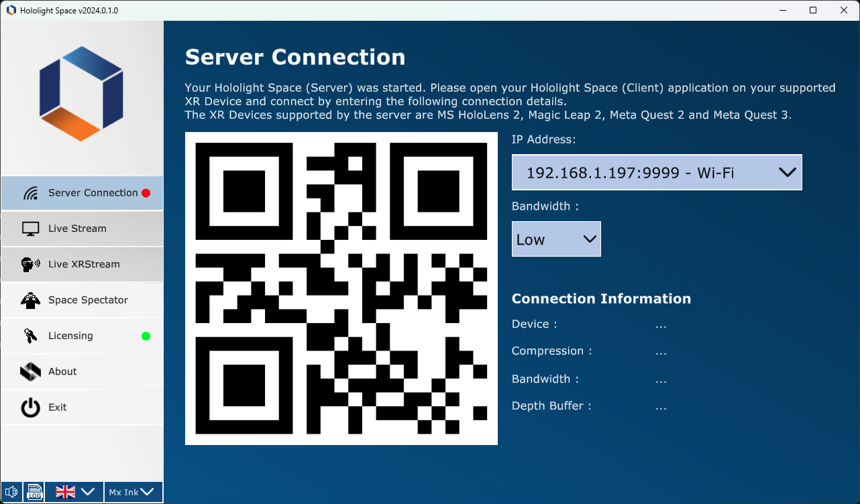Expand the language chevron next to the flag
The height and width of the screenshot is (504, 860).
88,492
